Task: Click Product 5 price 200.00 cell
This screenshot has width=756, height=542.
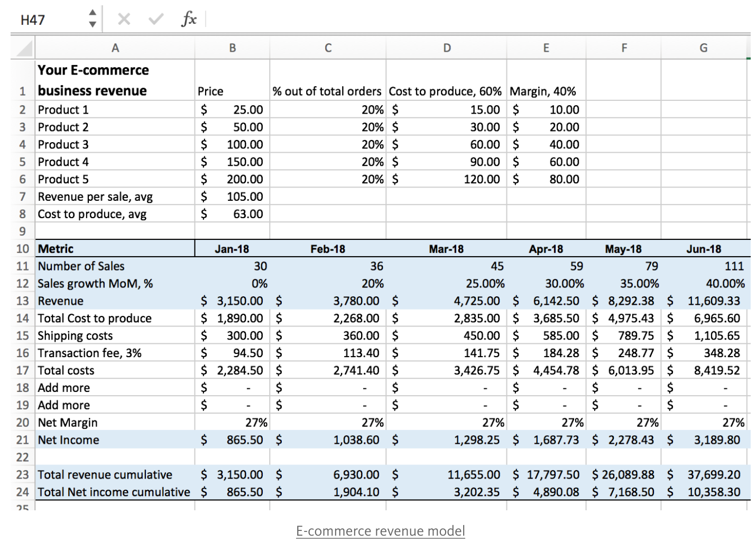Action: tap(232, 180)
